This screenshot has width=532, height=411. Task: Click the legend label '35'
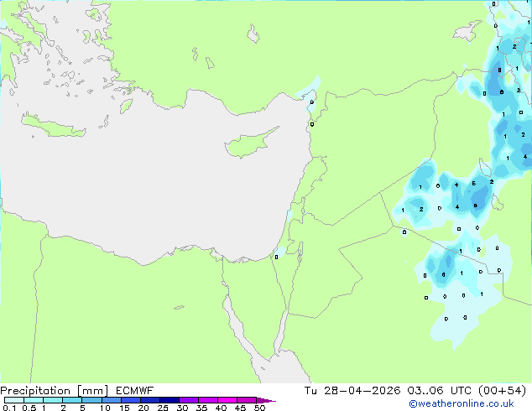[201, 408]
